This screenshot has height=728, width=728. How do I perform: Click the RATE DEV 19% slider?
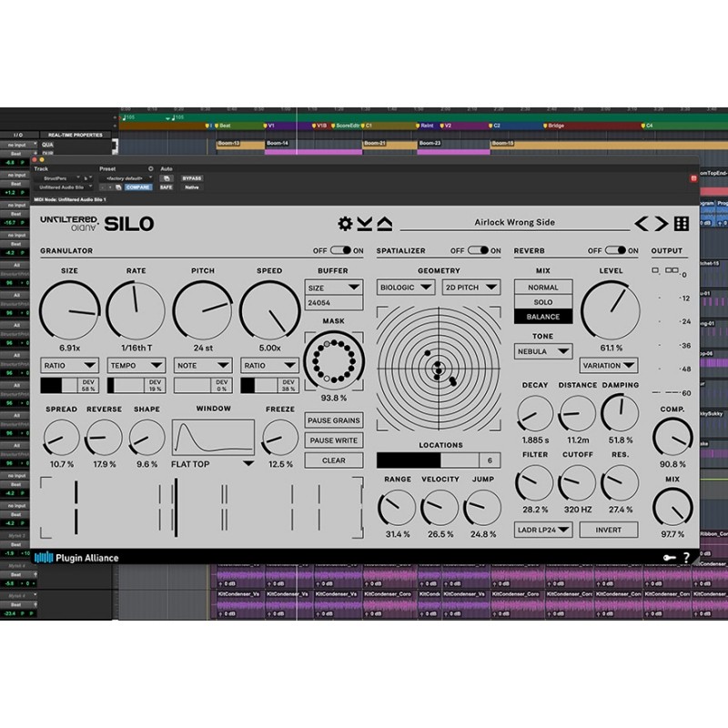click(136, 385)
